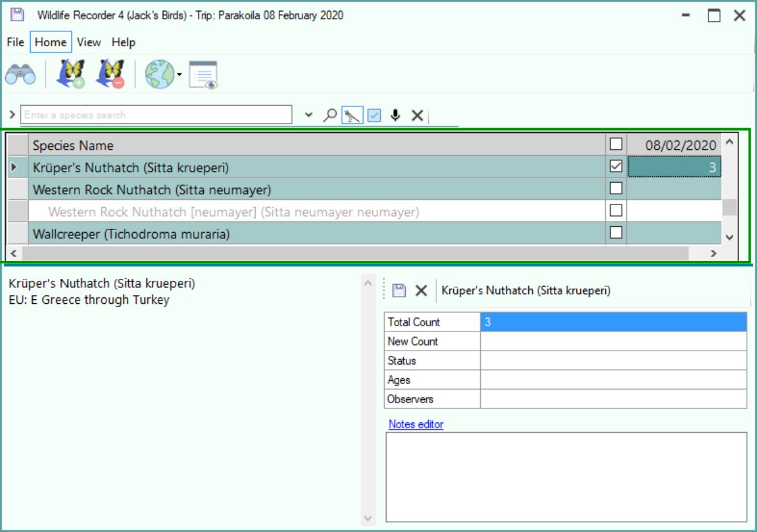This screenshot has width=757, height=532.
Task: Maximize the Wildlife Recorder window
Action: tap(714, 15)
